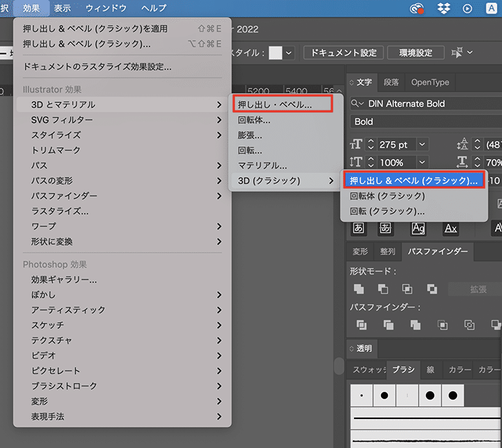Choose ドキュメントのラスタライズ効果設定...

(x=122, y=66)
